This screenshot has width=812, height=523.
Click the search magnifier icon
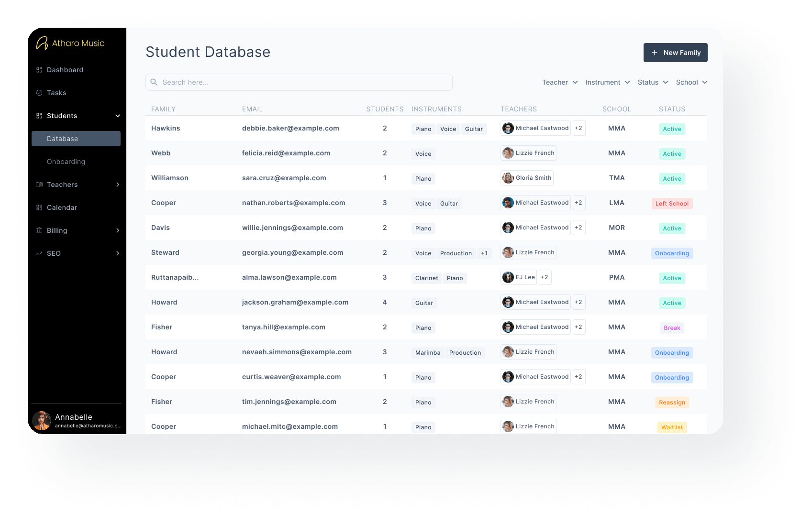click(x=154, y=82)
